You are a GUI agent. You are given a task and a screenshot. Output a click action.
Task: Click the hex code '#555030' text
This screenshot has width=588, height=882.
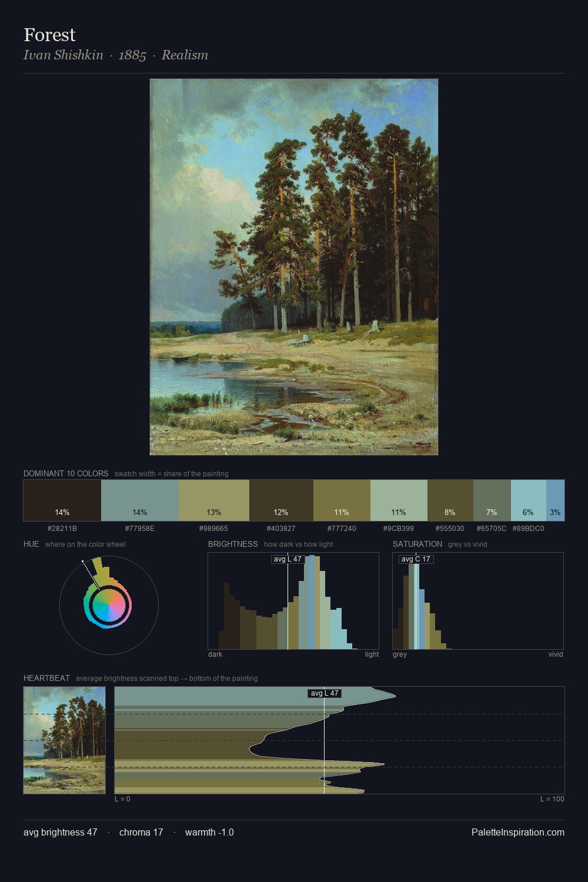(450, 529)
